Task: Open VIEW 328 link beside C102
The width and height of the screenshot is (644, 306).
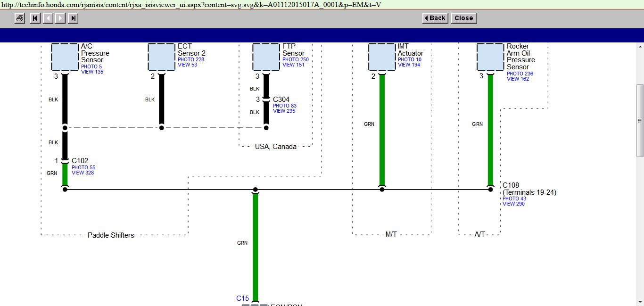Action: coord(83,173)
